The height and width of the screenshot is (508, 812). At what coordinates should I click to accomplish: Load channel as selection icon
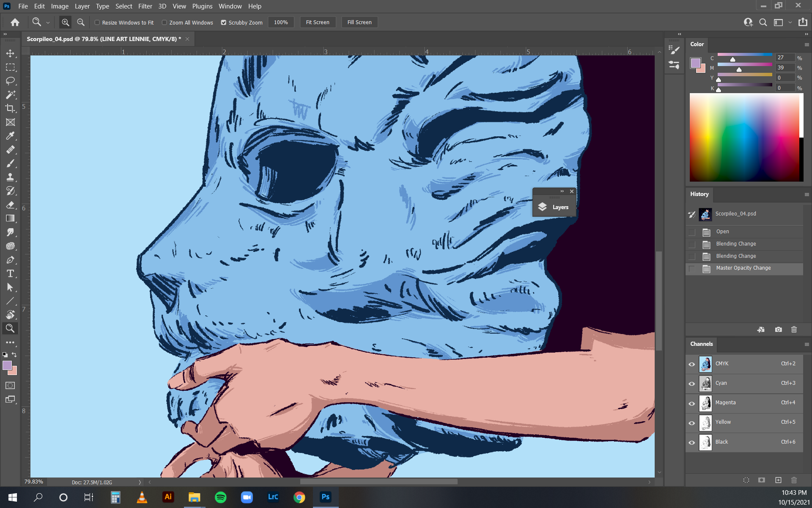coord(746,480)
